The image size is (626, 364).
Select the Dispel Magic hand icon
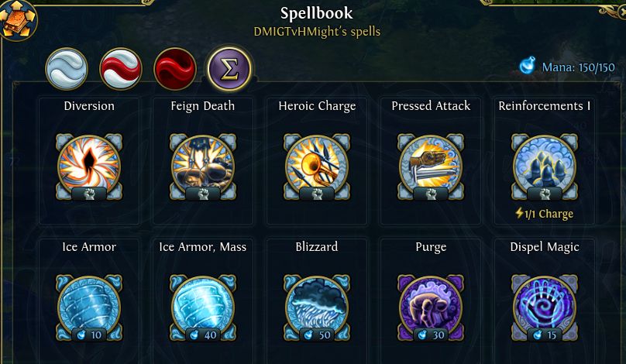pos(545,307)
